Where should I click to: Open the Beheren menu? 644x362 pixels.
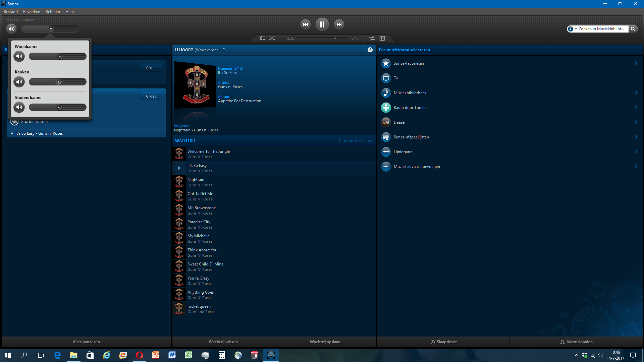[53, 12]
